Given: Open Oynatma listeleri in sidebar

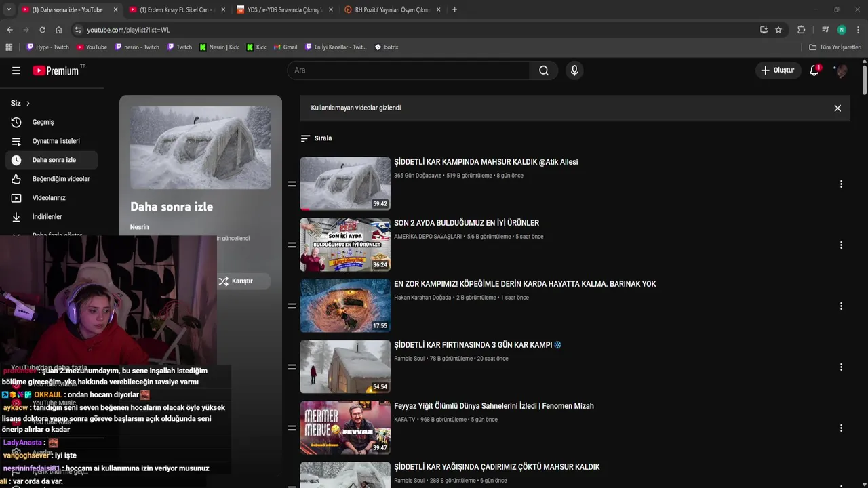Looking at the screenshot, I should point(51,141).
